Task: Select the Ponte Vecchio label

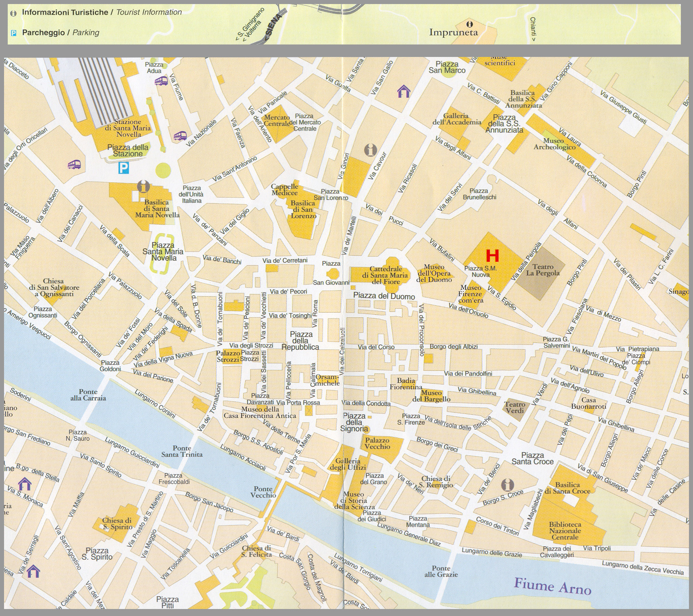Action: tap(263, 492)
